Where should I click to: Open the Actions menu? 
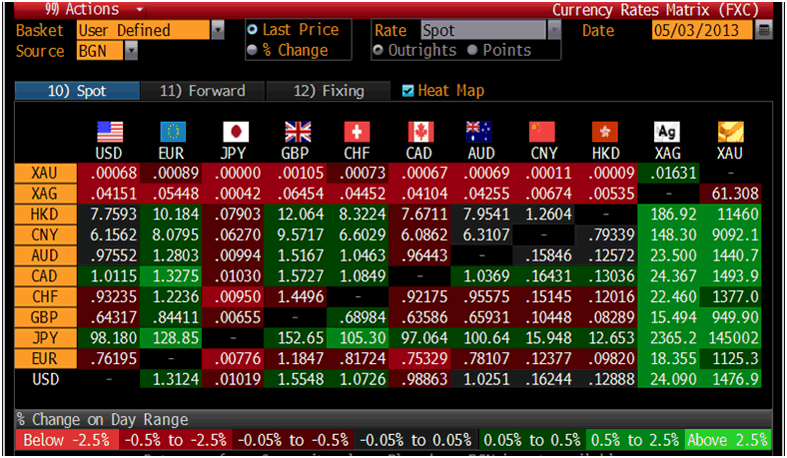point(70,10)
